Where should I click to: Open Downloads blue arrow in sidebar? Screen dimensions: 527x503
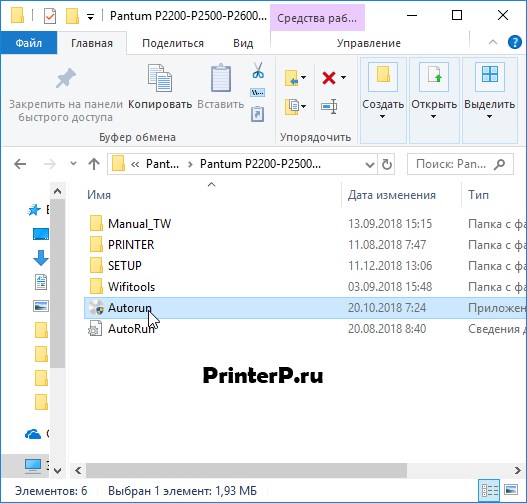[41, 258]
